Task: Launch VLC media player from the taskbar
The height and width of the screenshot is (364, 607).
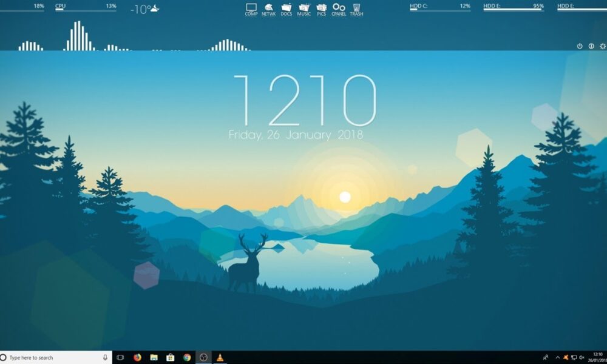Action: [219, 357]
